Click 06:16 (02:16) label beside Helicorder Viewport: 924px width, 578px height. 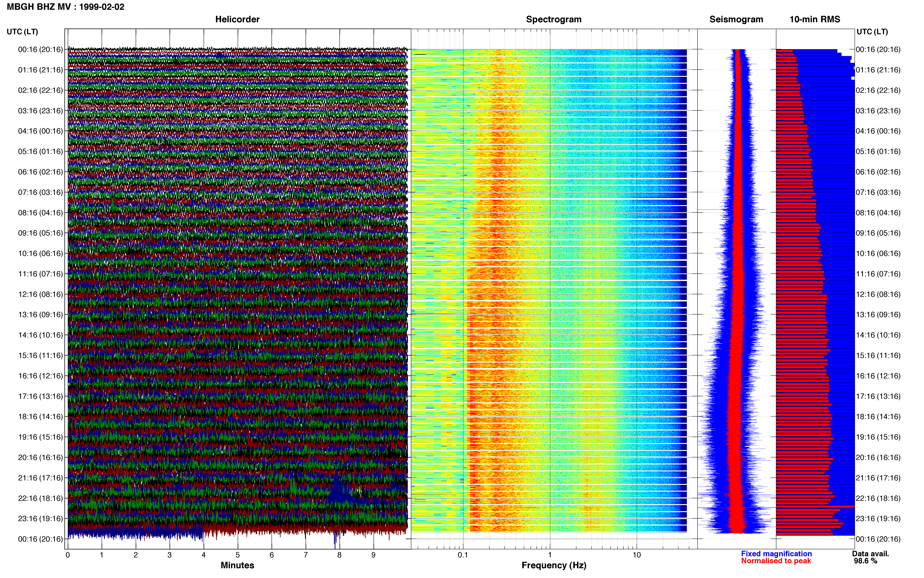[40, 172]
